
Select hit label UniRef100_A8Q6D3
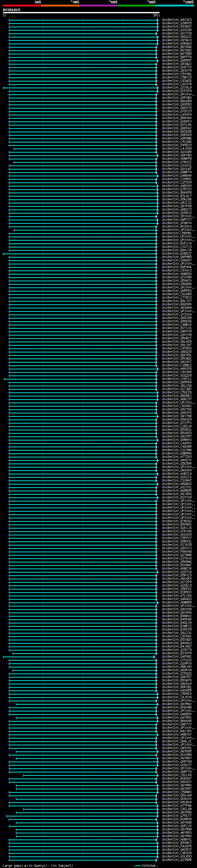point(177,484)
